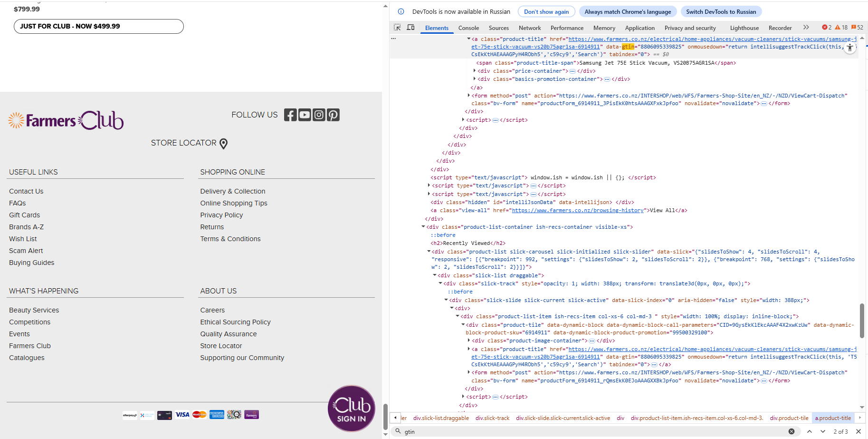This screenshot has height=439, width=868.
Task: Select the h2 Recently Viewed node
Action: point(468,243)
